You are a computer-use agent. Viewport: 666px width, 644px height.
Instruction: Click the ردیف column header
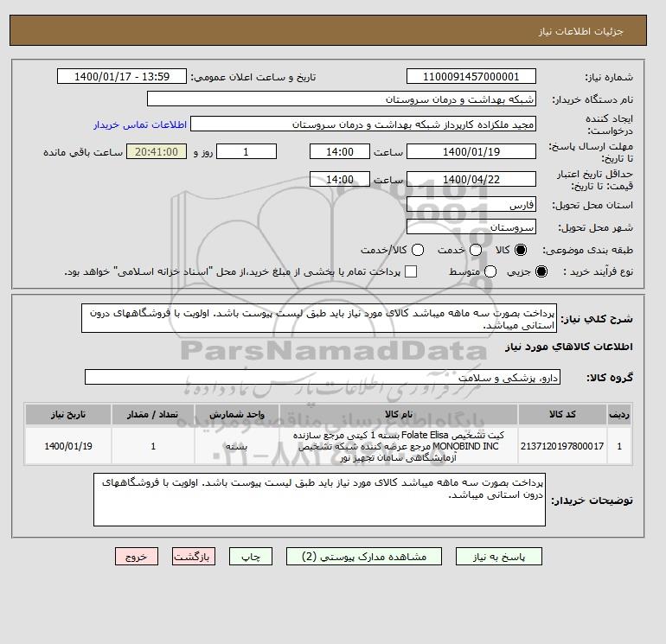pos(618,414)
